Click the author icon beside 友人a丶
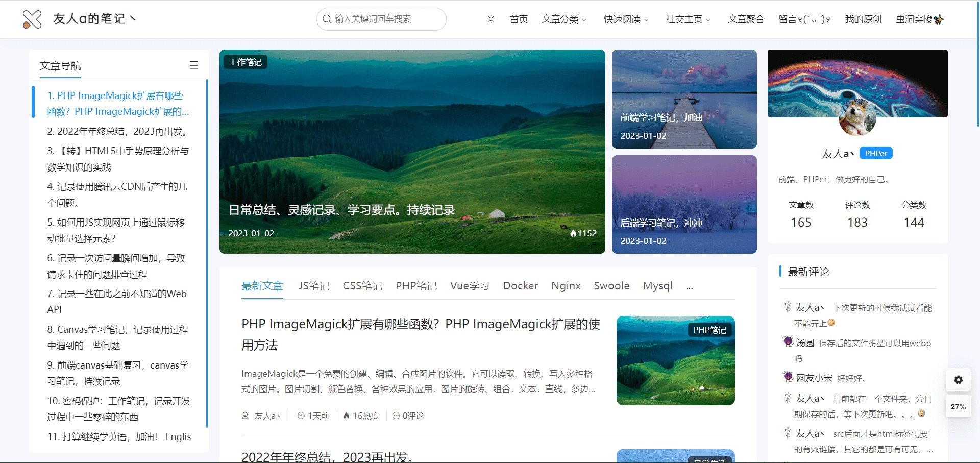980x463 pixels. click(245, 416)
